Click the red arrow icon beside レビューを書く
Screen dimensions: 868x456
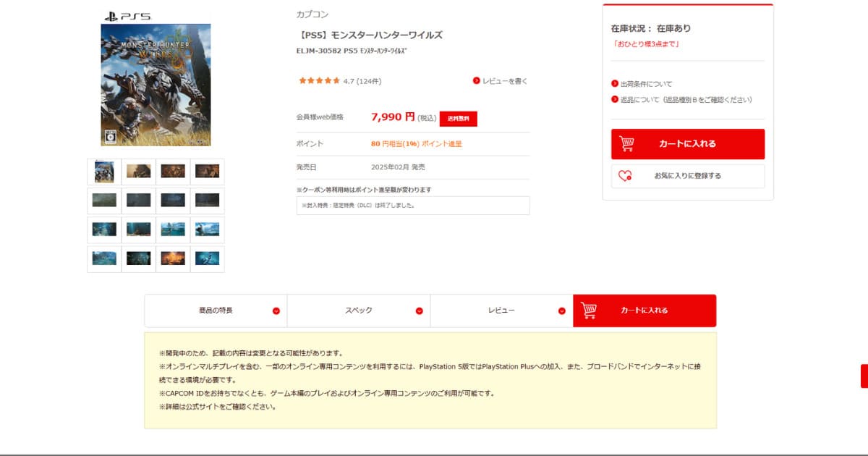point(477,81)
